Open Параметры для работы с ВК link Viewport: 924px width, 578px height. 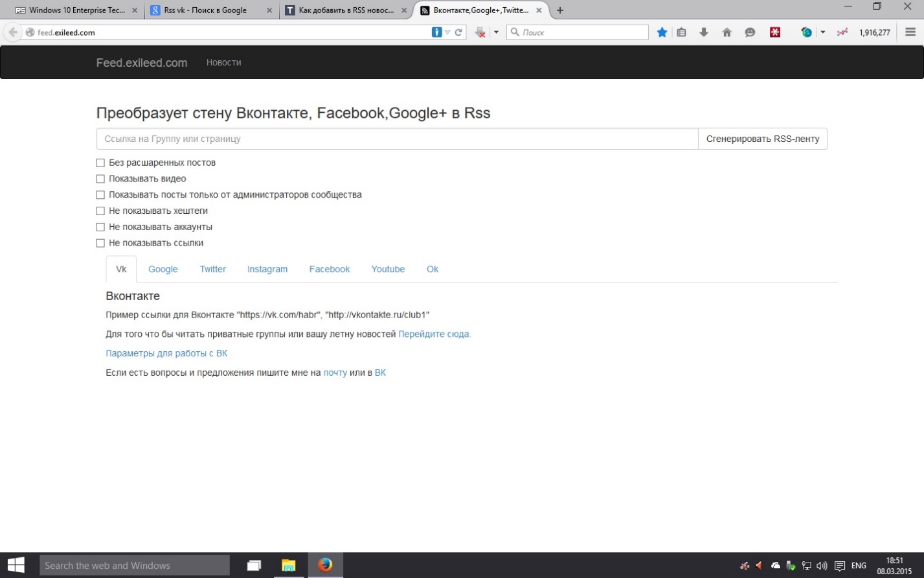tap(166, 353)
